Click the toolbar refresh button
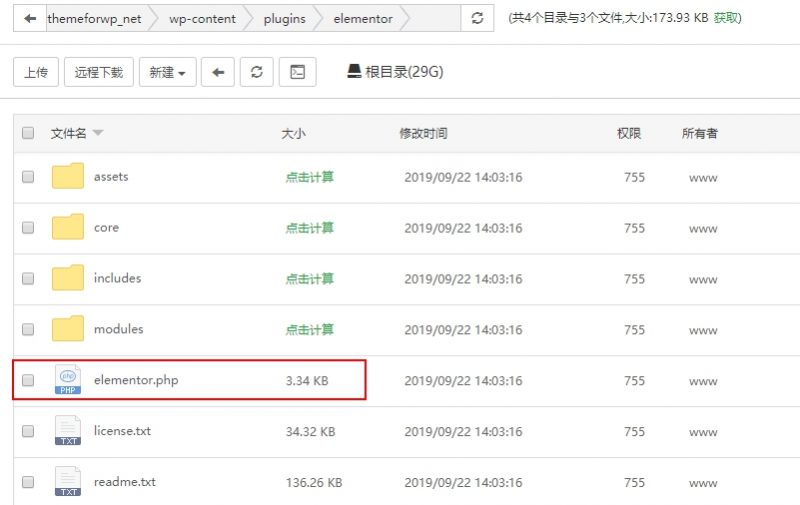Image resolution: width=800 pixels, height=505 pixels. point(257,72)
